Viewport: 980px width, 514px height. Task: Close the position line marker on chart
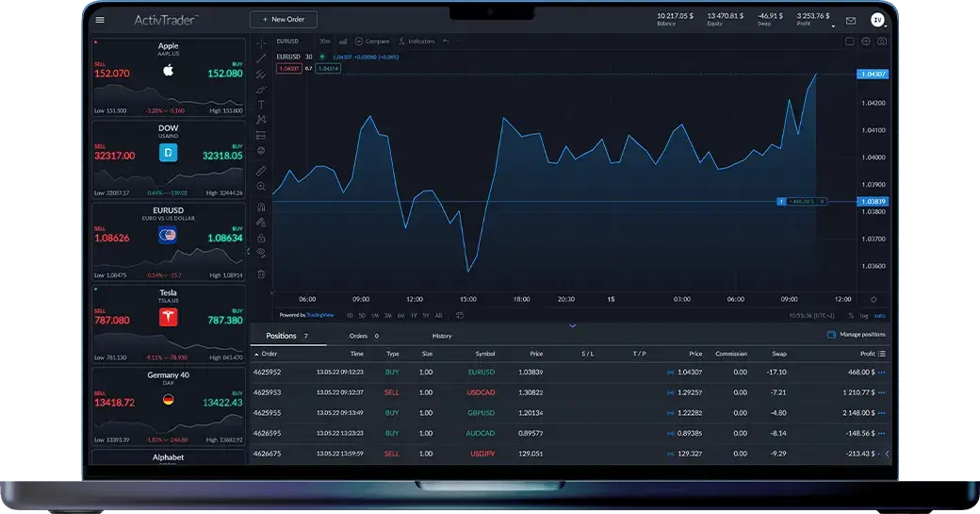[823, 201]
